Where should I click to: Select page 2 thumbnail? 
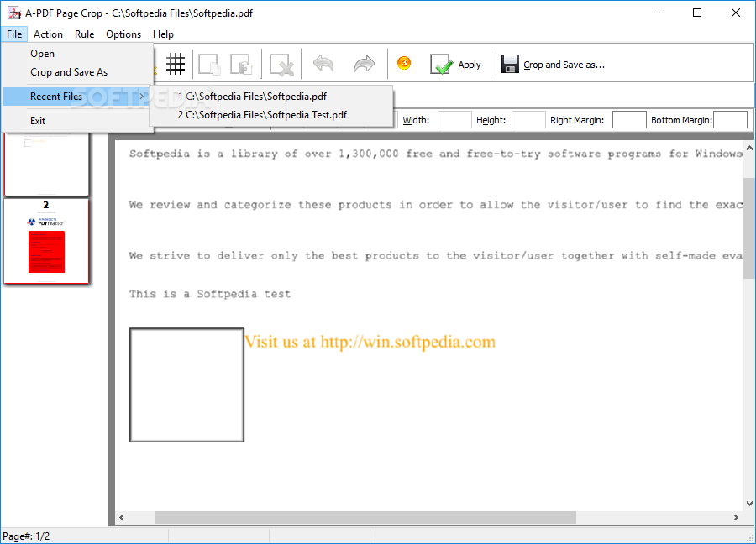point(46,241)
